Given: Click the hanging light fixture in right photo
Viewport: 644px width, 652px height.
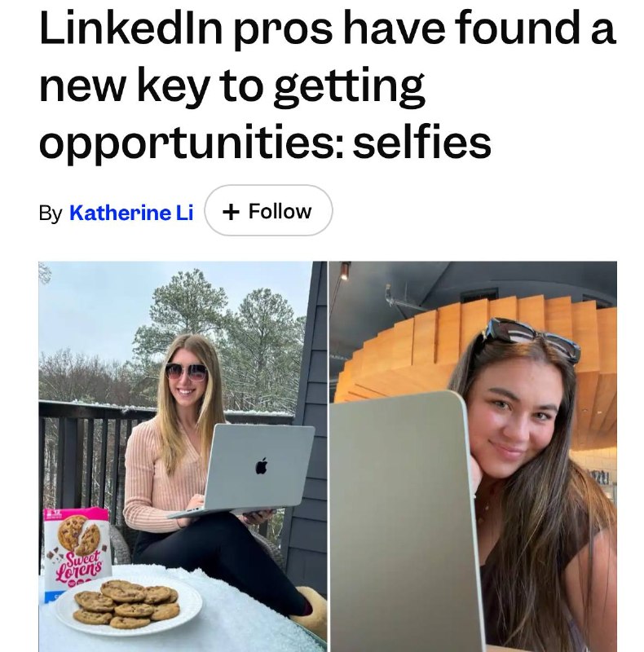Looking at the screenshot, I should coord(345,271).
